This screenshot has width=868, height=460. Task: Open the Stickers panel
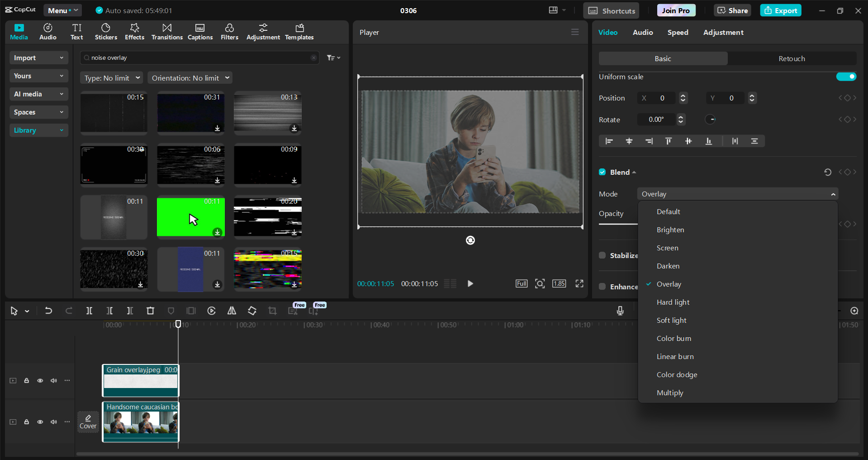[x=106, y=32]
